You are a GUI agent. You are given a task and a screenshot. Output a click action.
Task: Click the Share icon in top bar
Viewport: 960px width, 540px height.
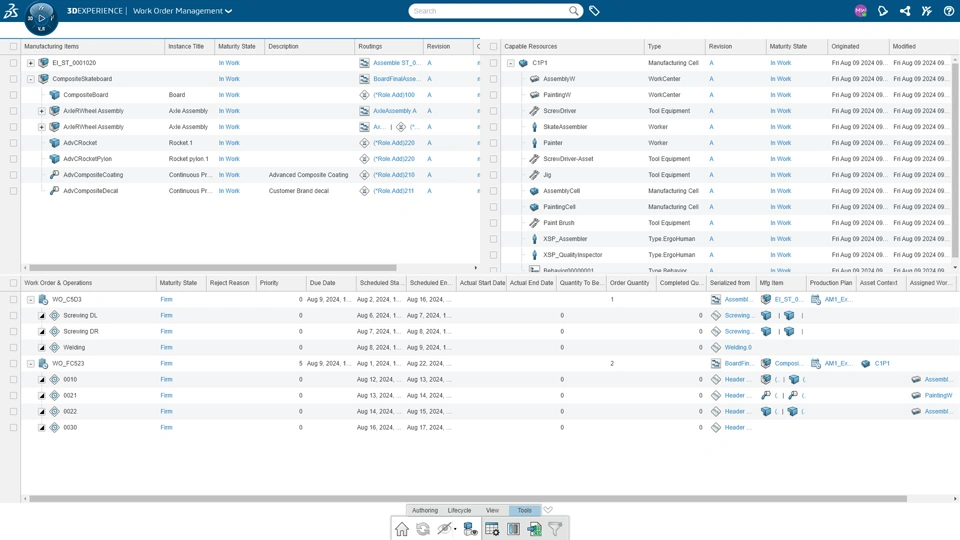905,11
